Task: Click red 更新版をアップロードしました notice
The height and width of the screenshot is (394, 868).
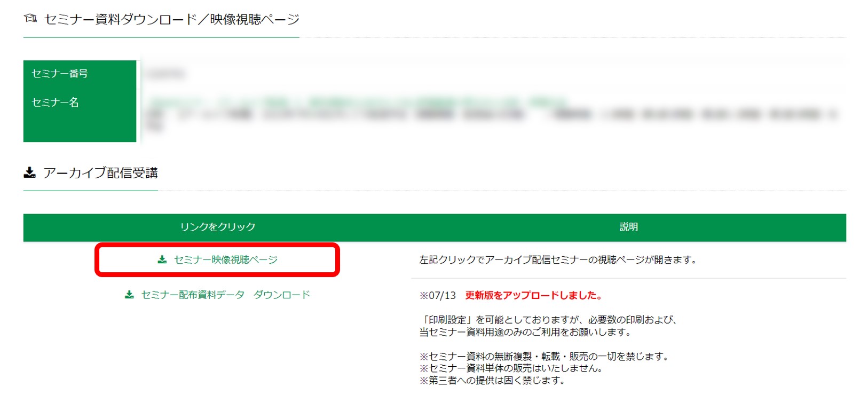Action: pyautogui.click(x=534, y=295)
